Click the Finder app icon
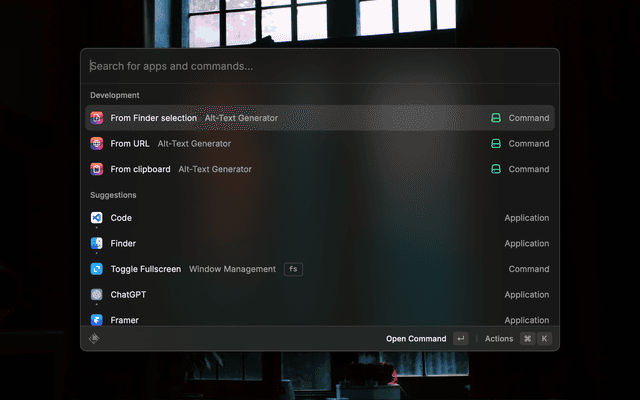 97,244
